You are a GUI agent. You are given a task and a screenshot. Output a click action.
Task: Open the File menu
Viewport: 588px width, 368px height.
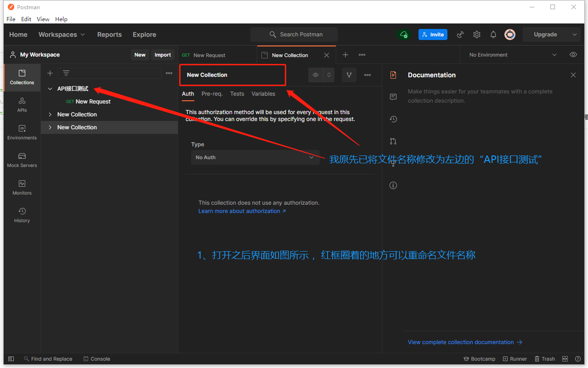tap(11, 19)
